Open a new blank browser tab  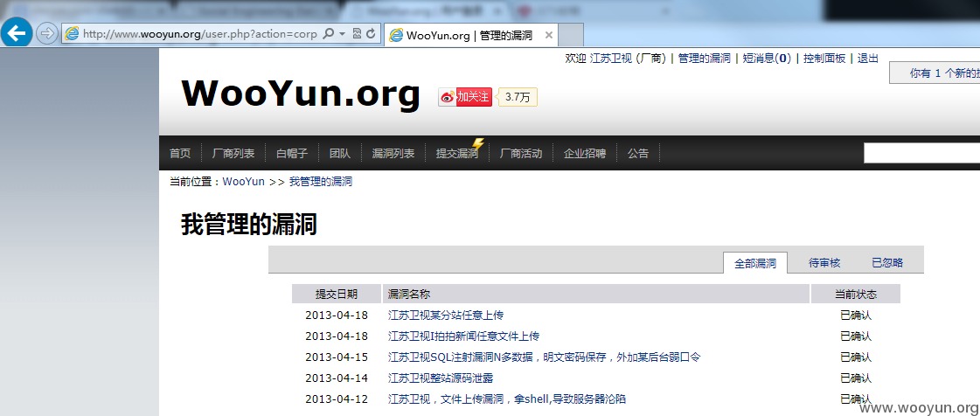tap(571, 35)
